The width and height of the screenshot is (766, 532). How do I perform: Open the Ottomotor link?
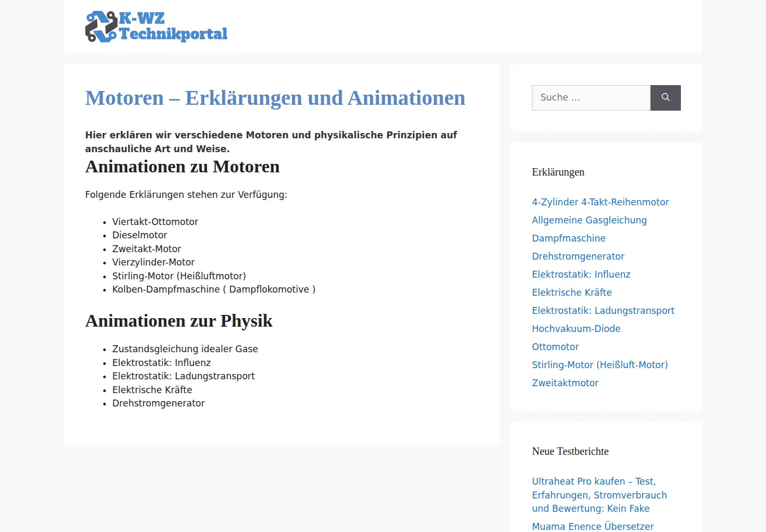(x=555, y=347)
